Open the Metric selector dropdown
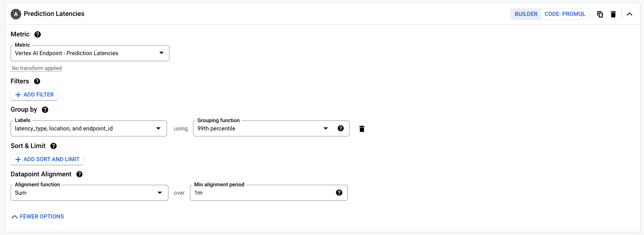This screenshot has width=644, height=235. coord(90,53)
